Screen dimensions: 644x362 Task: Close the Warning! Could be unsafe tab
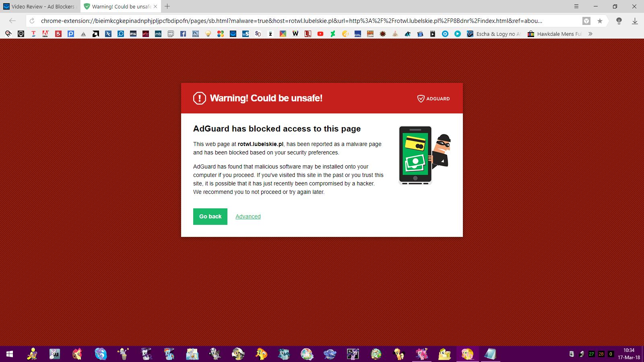[155, 6]
